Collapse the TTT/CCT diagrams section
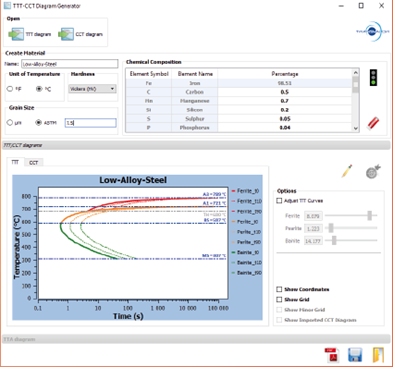This screenshot has height=367, width=393. pyautogui.click(x=196, y=145)
